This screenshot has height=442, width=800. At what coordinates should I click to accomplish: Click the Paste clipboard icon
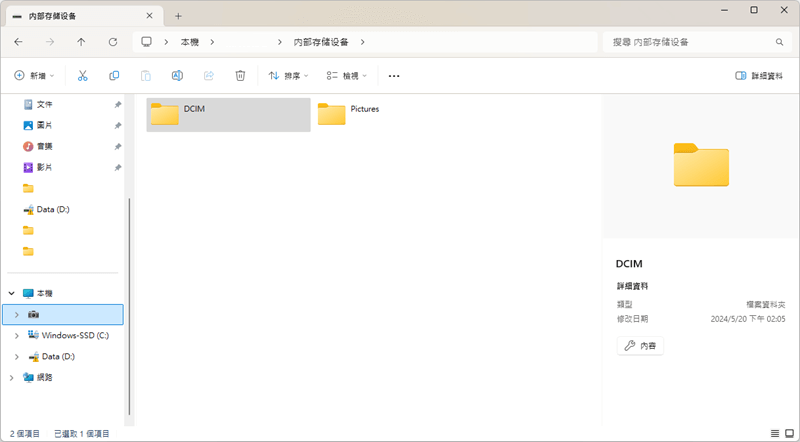pyautogui.click(x=145, y=76)
